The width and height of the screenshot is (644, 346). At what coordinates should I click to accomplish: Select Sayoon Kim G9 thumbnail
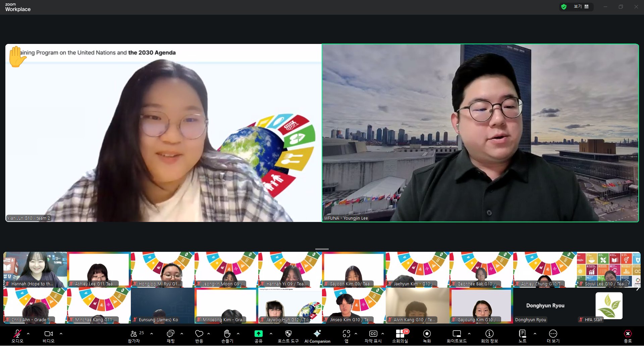(354, 270)
